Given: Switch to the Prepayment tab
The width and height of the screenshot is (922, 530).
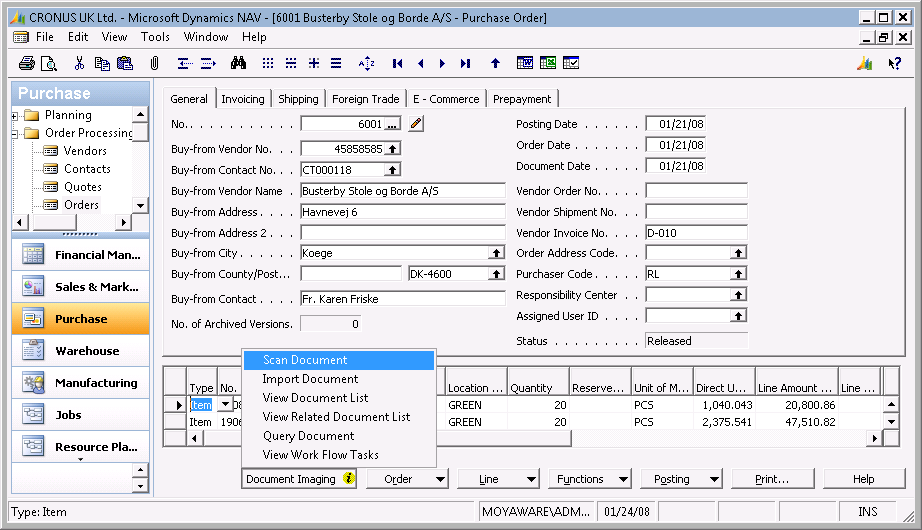Looking at the screenshot, I should [522, 99].
